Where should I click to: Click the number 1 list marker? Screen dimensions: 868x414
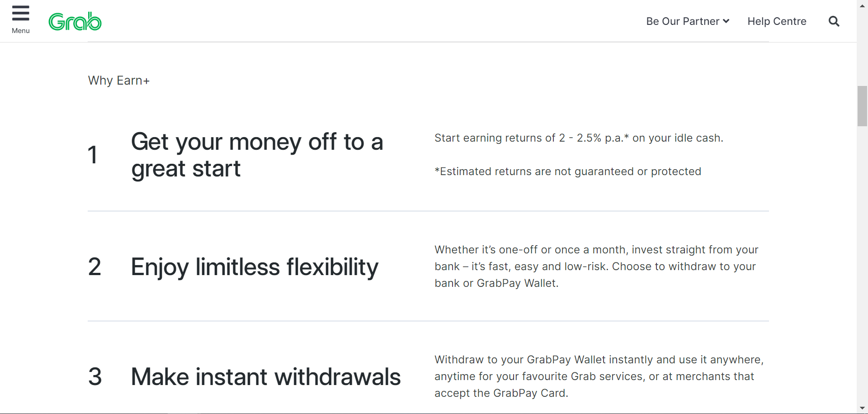point(93,155)
